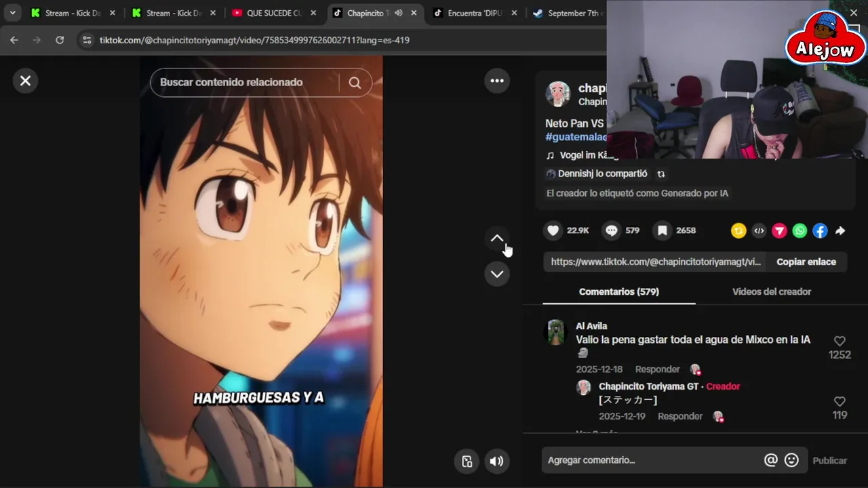This screenshot has height=488, width=868.
Task: Open more share options arrow
Action: 840,231
